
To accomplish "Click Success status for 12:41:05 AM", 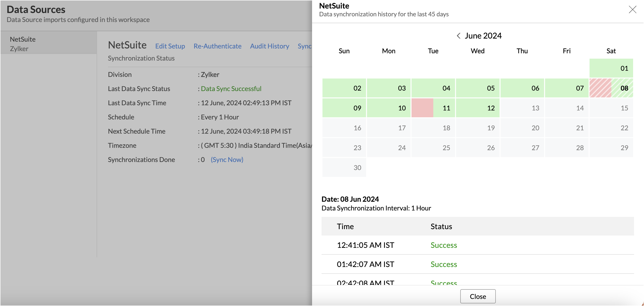I will click(444, 245).
